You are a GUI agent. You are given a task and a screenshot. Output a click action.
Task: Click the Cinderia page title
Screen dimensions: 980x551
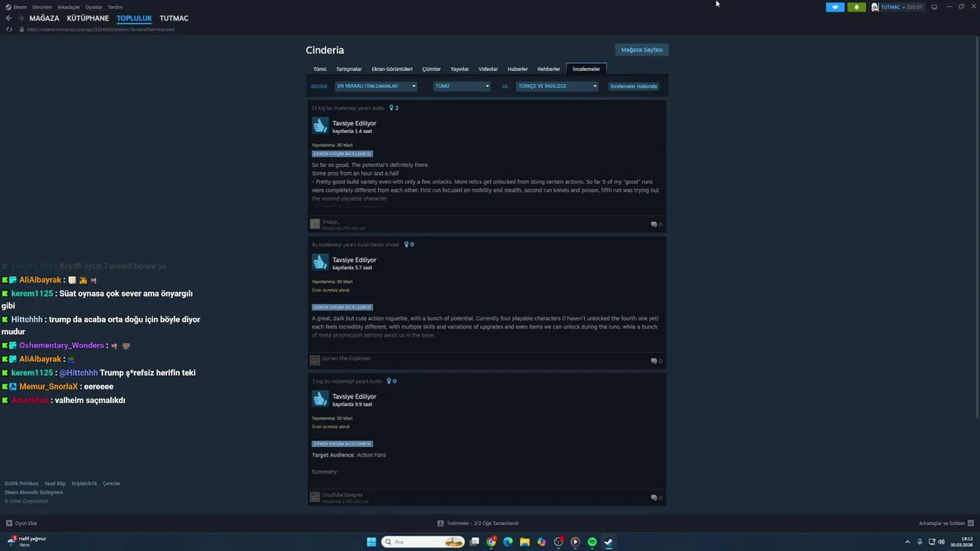click(x=325, y=51)
